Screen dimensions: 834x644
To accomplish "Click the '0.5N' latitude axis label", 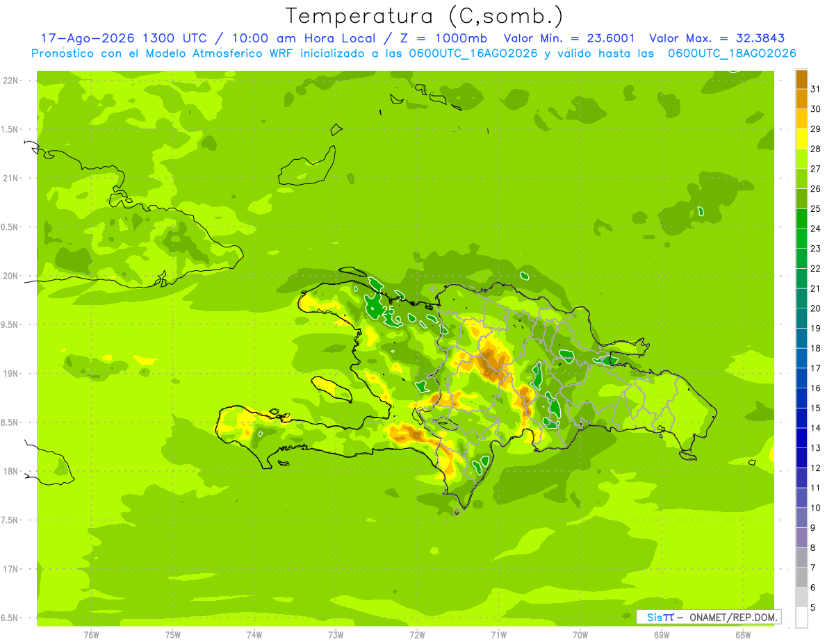I will [x=10, y=227].
